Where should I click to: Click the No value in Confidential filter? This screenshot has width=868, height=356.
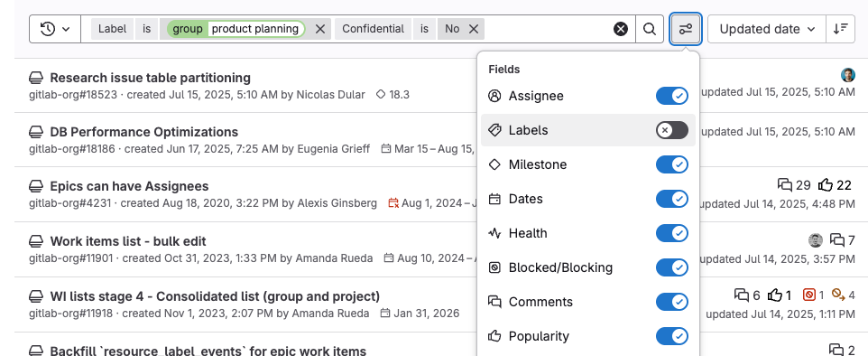pos(452,29)
